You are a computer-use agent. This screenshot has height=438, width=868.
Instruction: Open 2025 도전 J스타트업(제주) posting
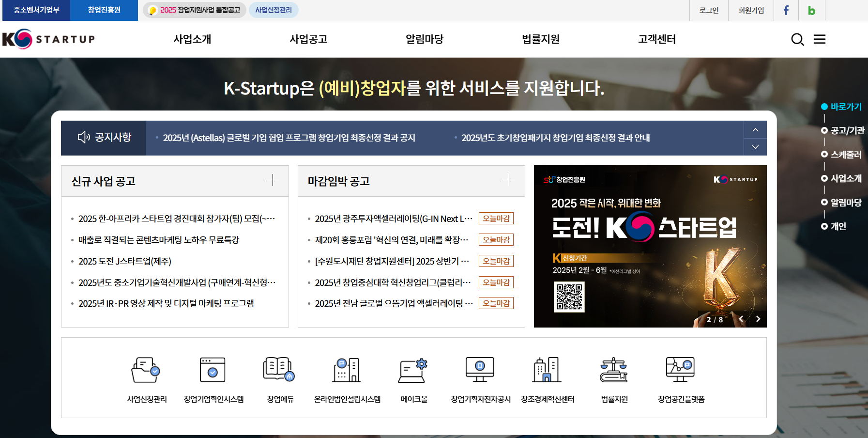click(125, 261)
